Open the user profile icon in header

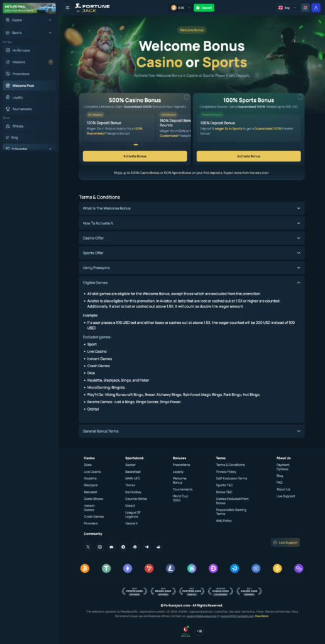pos(316,8)
